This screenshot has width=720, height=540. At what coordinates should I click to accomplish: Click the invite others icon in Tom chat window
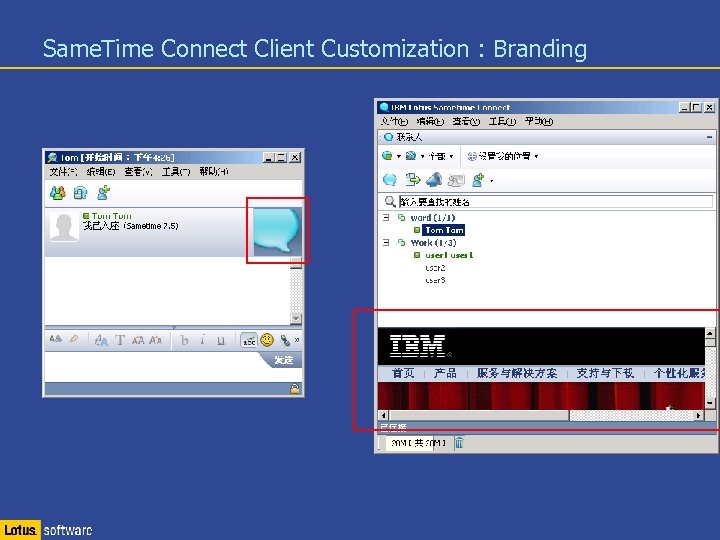click(x=57, y=193)
